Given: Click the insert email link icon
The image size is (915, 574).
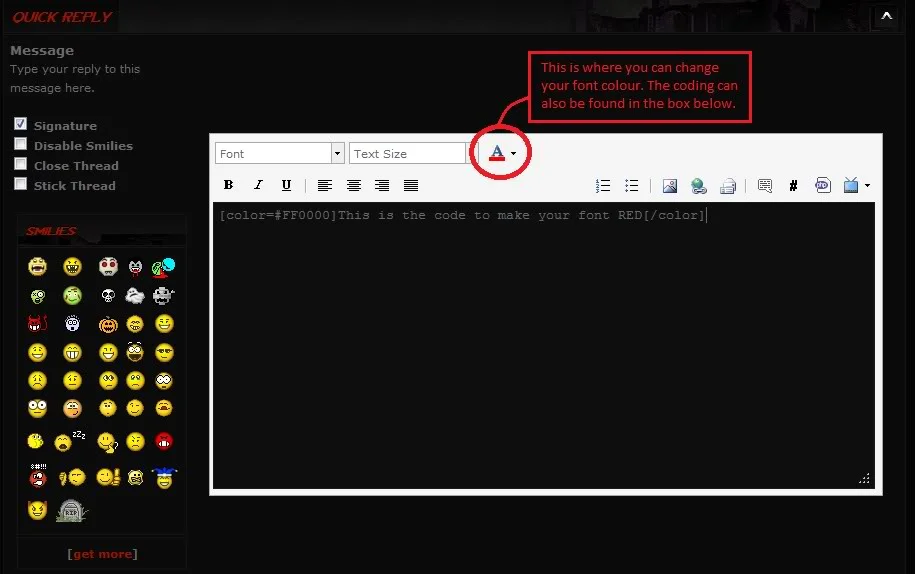Looking at the screenshot, I should pos(728,186).
